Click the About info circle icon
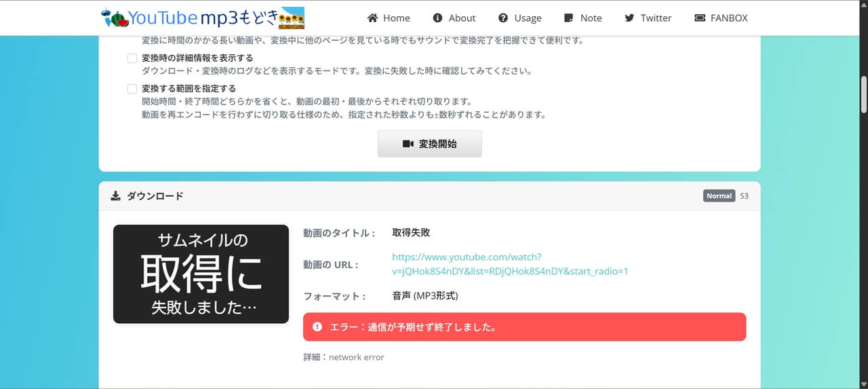This screenshot has height=389, width=868. [438, 18]
